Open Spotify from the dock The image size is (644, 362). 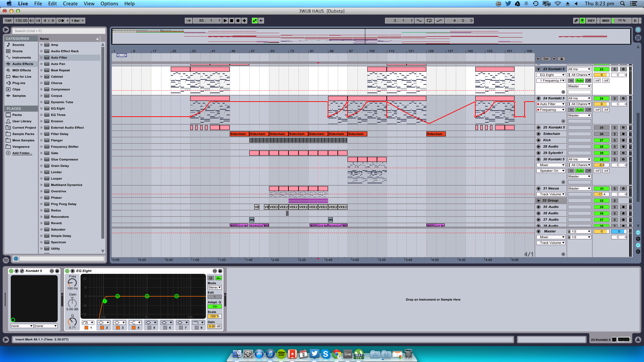(x=281, y=354)
